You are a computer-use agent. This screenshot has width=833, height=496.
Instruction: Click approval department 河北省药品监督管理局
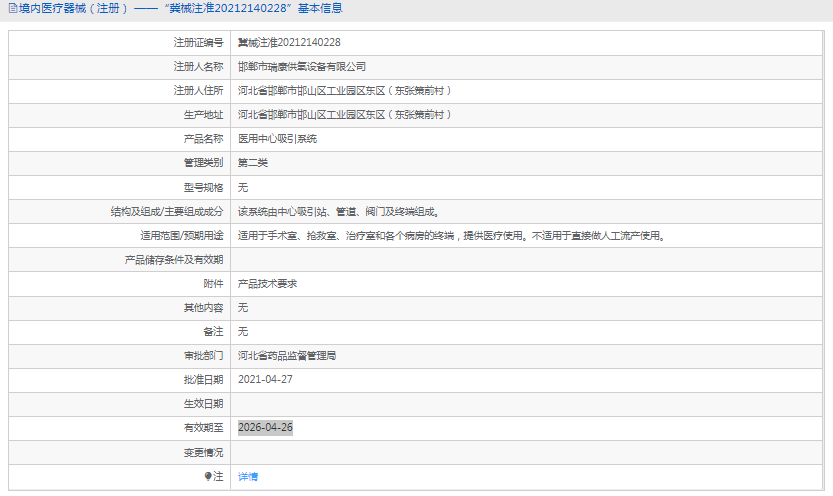pos(287,356)
